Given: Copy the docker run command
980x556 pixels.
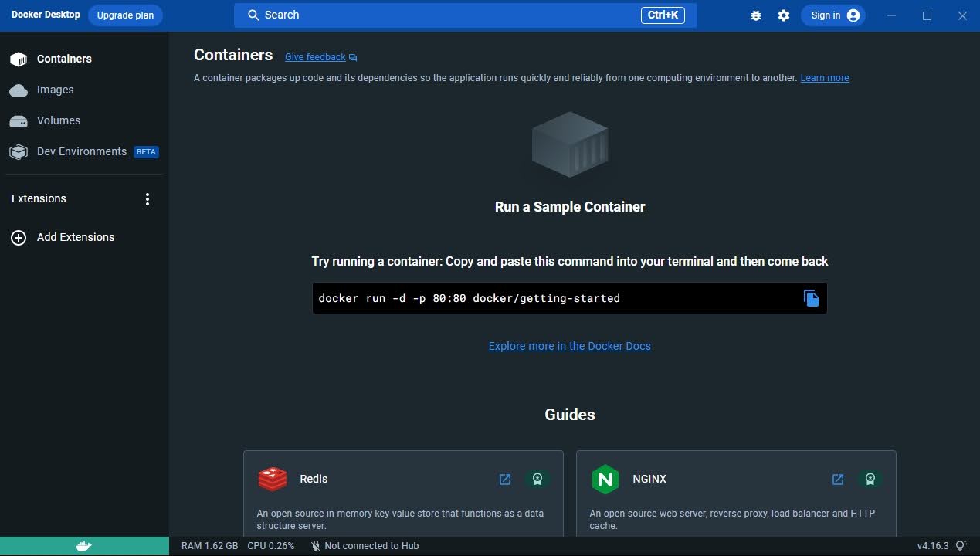Looking at the screenshot, I should point(811,298).
